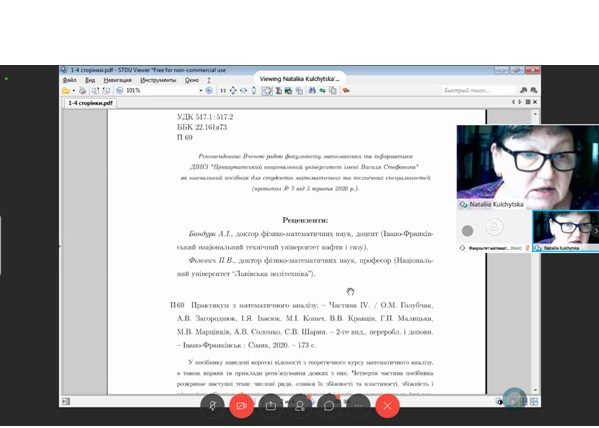
Task: Click the Viewing Nataliia Kulchytska banner
Action: 300,79
